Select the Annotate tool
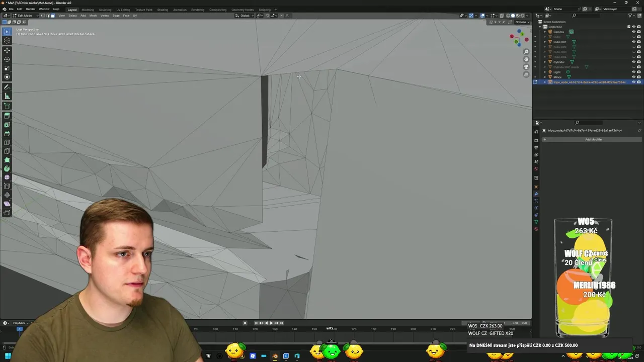The height and width of the screenshot is (362, 644). coord(7,87)
